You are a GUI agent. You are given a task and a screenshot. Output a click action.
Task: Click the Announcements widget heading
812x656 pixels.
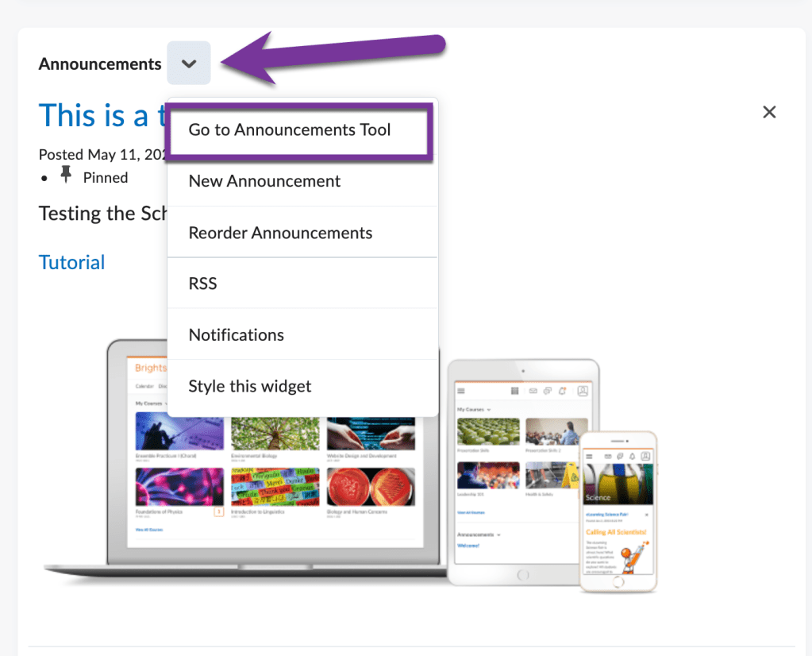pyautogui.click(x=99, y=64)
